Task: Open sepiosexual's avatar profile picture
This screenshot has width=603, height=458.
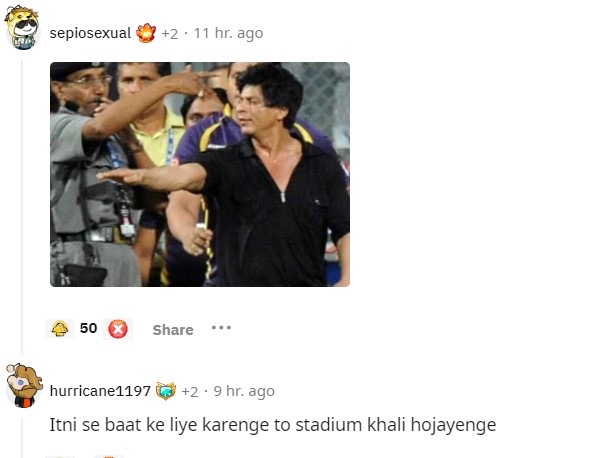Action: pos(22,28)
